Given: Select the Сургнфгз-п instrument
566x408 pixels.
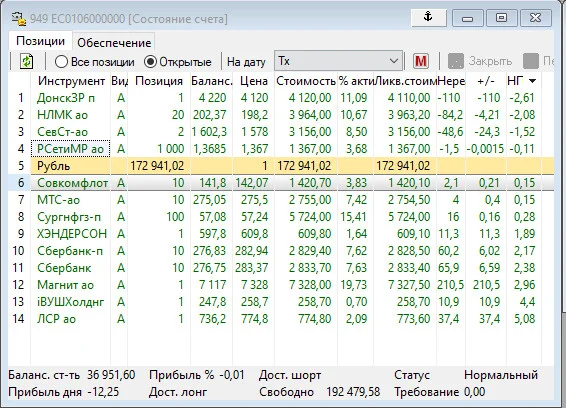Looking at the screenshot, I should tap(69, 217).
